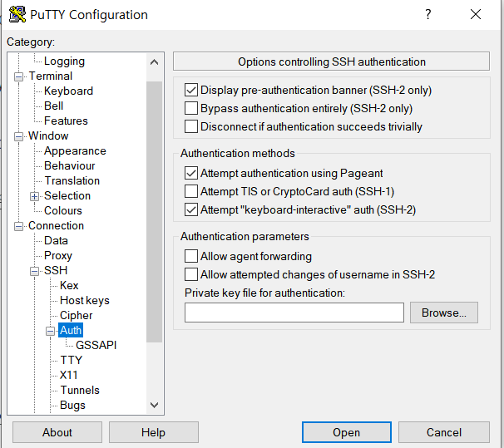
Task: Click the category tree scroll down arrow
Action: [x=155, y=405]
